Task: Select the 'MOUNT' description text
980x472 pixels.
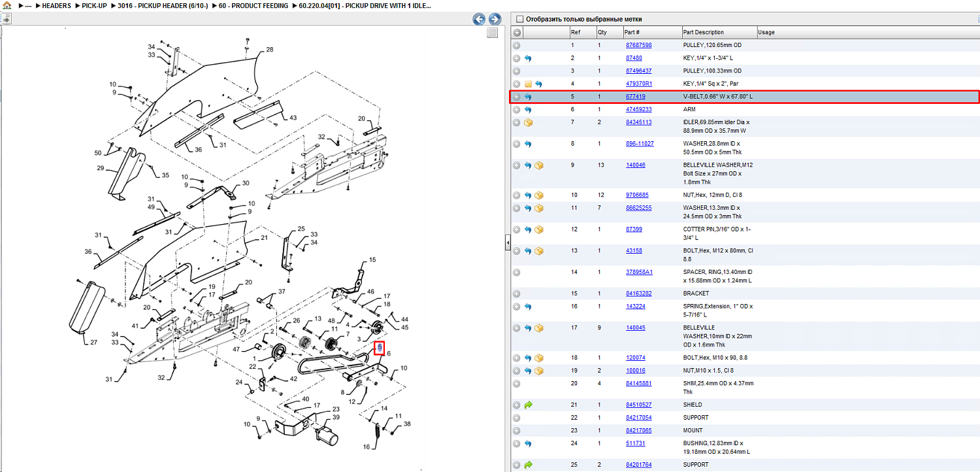Action: coord(693,431)
